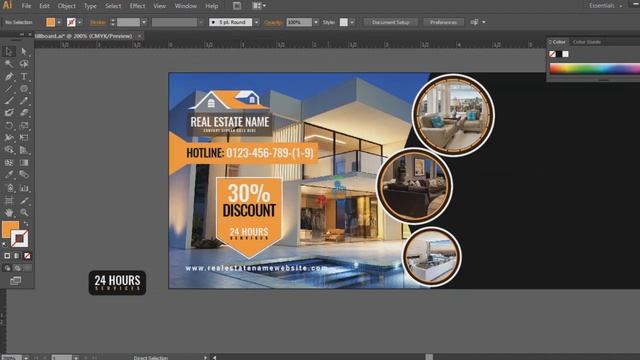
Task: Select the Paintbrush tool
Action: tap(9, 101)
